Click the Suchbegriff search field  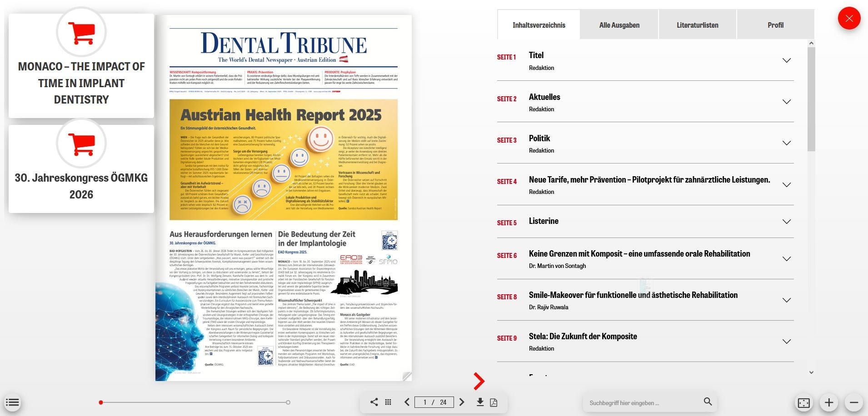coord(643,403)
